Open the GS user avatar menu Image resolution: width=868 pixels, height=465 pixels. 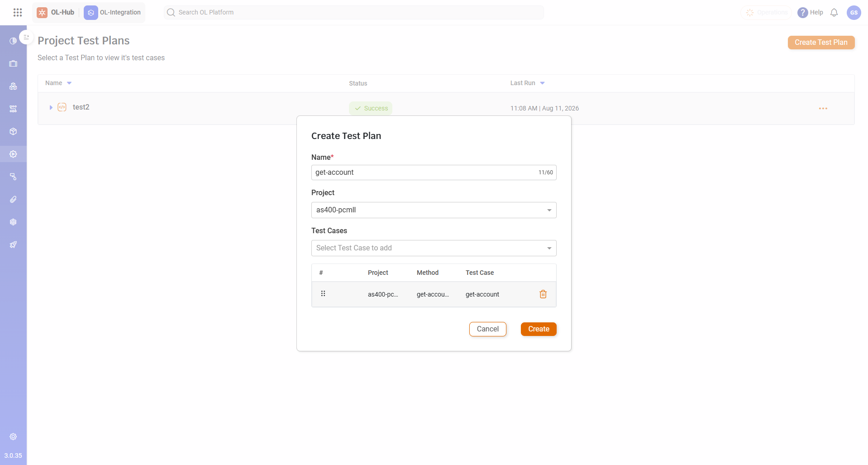[x=854, y=13]
